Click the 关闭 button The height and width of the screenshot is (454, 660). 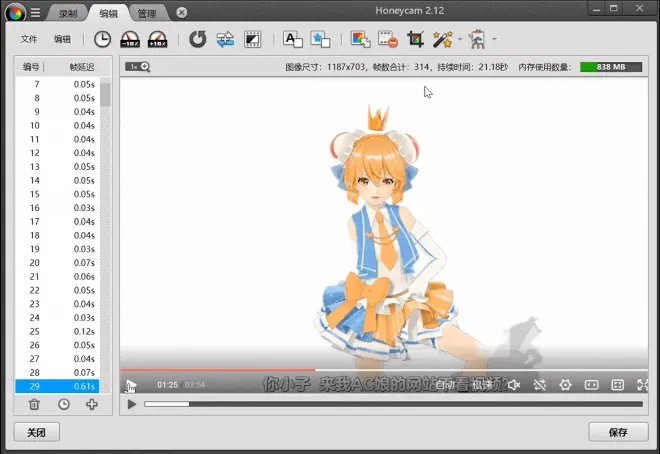pyautogui.click(x=37, y=432)
